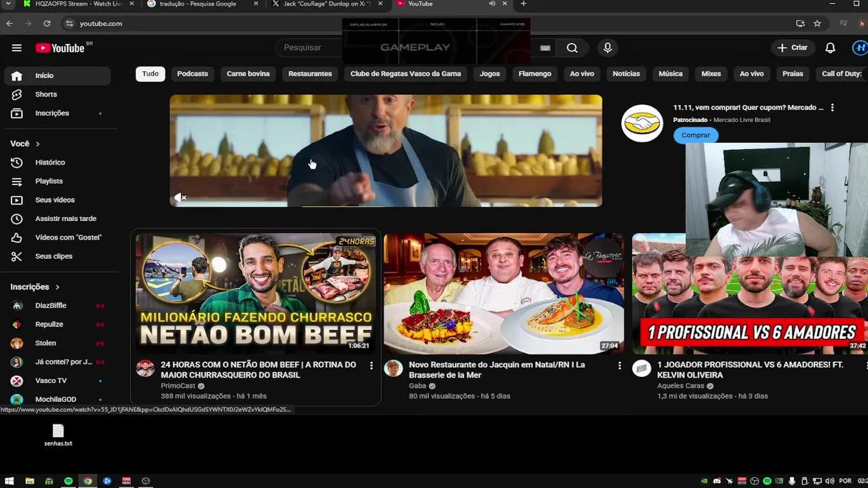Unmute the ad video with speaker icon
868x488 pixels.
tap(180, 197)
